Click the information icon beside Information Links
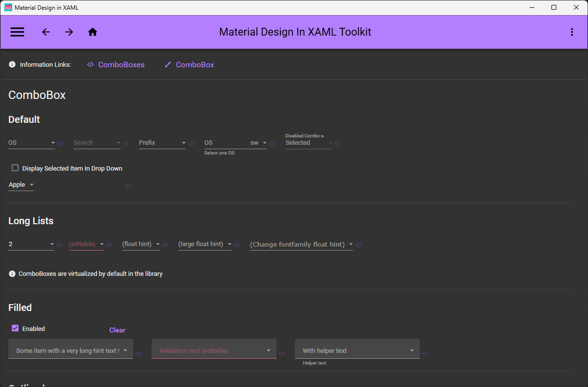 [12, 64]
